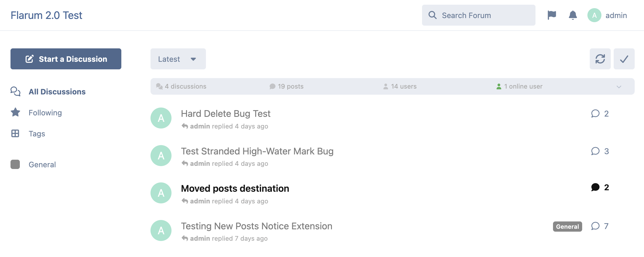Click the Following star icon

point(15,112)
